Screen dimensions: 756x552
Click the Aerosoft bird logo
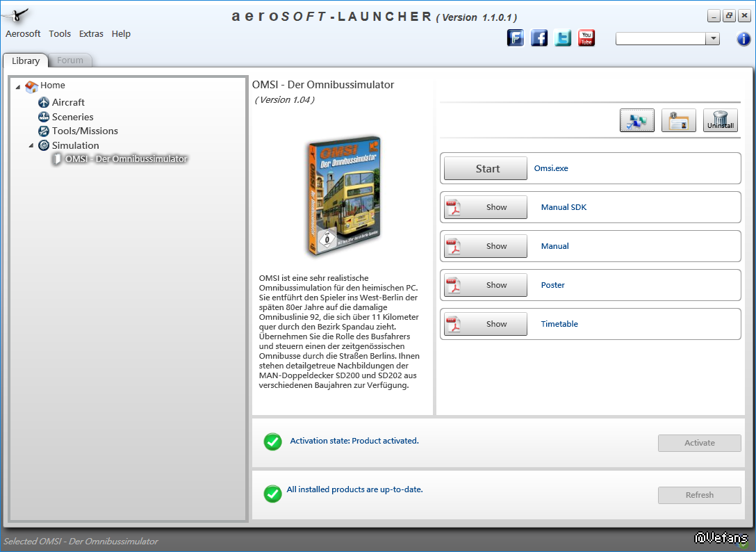click(x=16, y=15)
